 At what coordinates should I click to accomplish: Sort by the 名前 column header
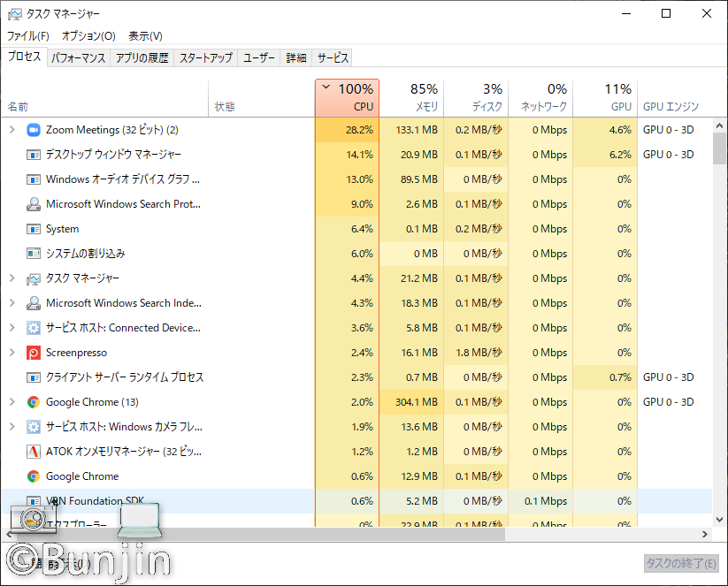[105, 98]
